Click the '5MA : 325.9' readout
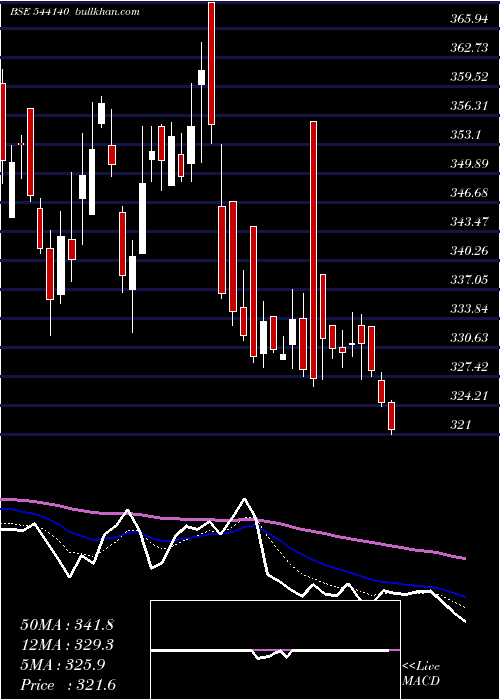The image size is (500, 700). tap(62, 665)
